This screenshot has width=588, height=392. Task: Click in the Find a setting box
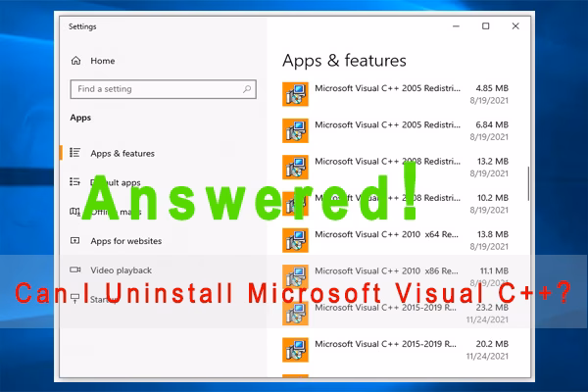[163, 89]
